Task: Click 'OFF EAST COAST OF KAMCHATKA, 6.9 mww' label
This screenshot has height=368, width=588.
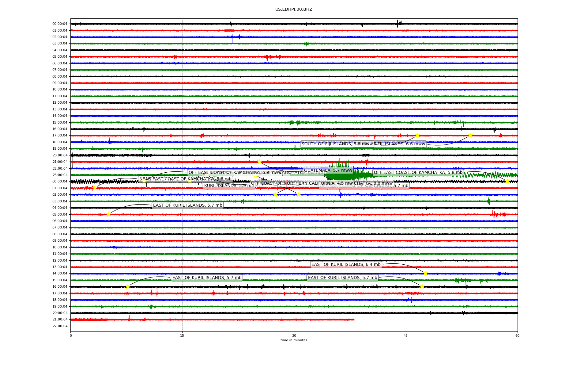Action: tap(235, 173)
